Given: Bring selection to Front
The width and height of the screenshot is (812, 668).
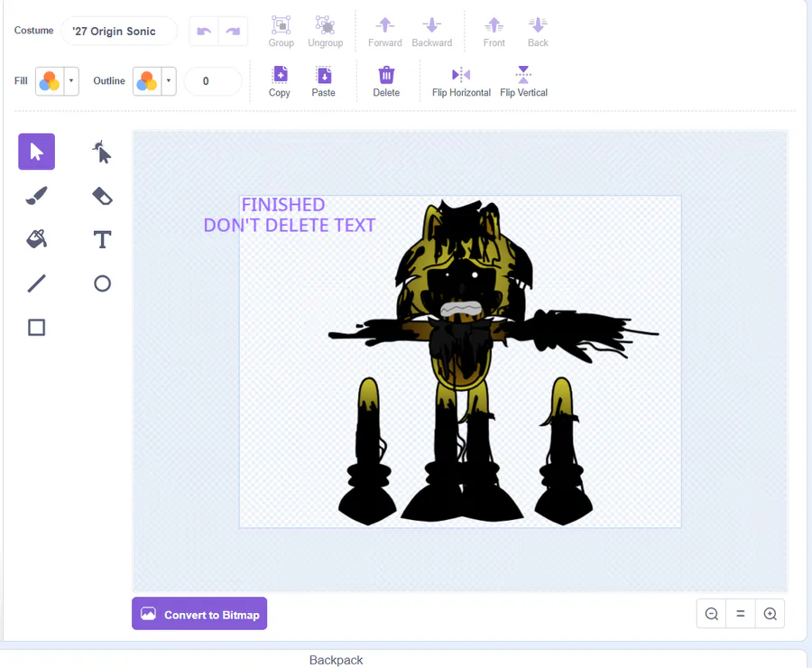Looking at the screenshot, I should point(494,32).
